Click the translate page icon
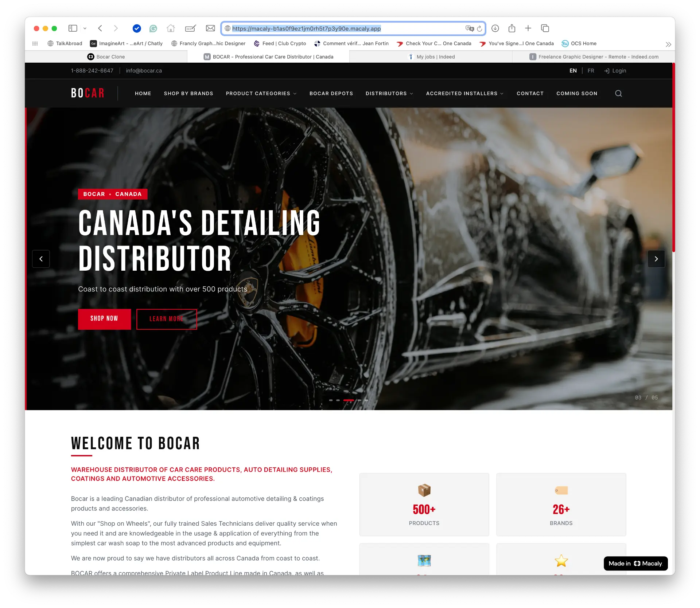Image resolution: width=700 pixels, height=608 pixels. pos(470,28)
